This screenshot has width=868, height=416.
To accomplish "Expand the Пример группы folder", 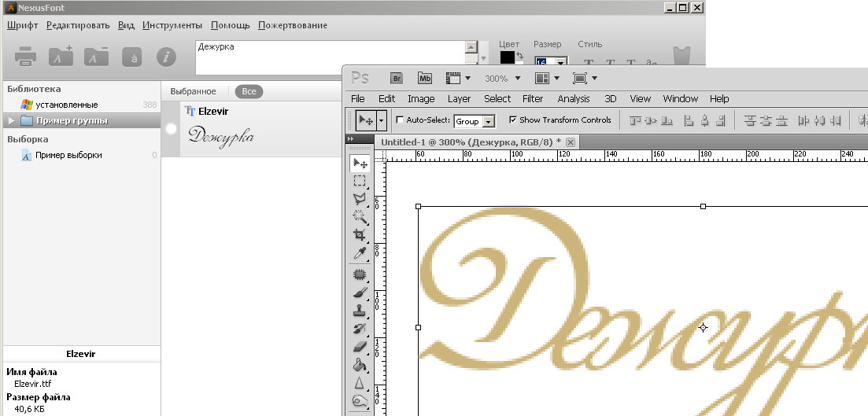I will pyautogui.click(x=11, y=121).
